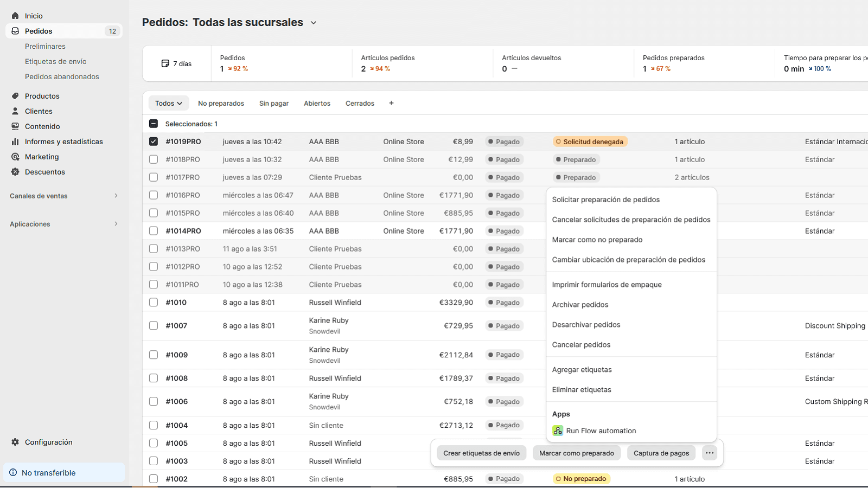Select checkbox for order #1018PRO
Image resolution: width=868 pixels, height=488 pixels.
154,159
